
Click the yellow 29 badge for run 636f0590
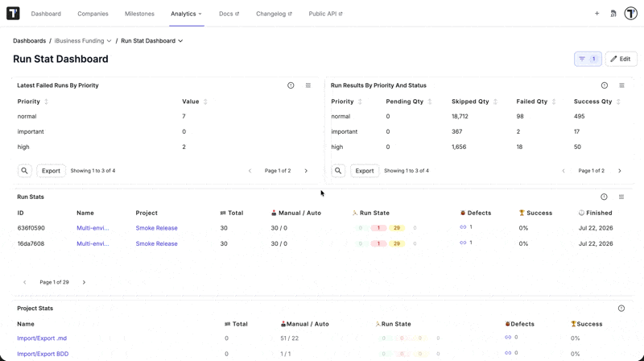point(397,228)
